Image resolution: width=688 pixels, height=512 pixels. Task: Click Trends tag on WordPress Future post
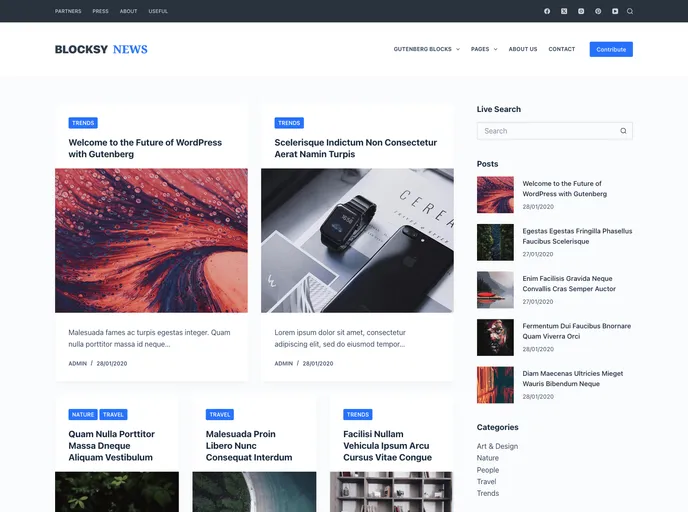(83, 123)
